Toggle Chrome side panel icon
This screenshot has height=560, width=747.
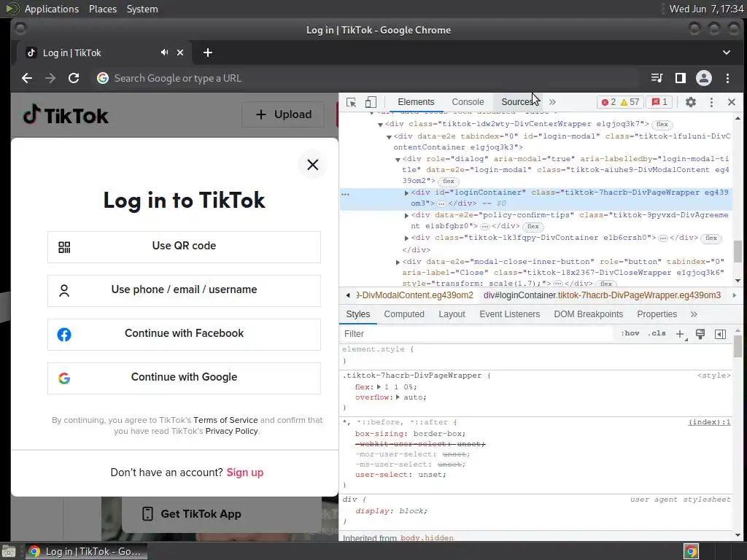tap(681, 78)
